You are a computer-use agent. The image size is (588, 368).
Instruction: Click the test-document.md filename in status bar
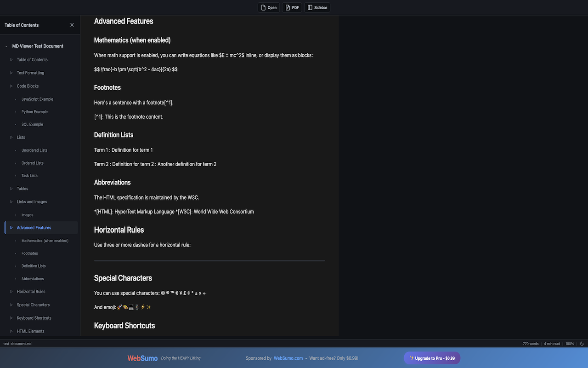(17, 344)
